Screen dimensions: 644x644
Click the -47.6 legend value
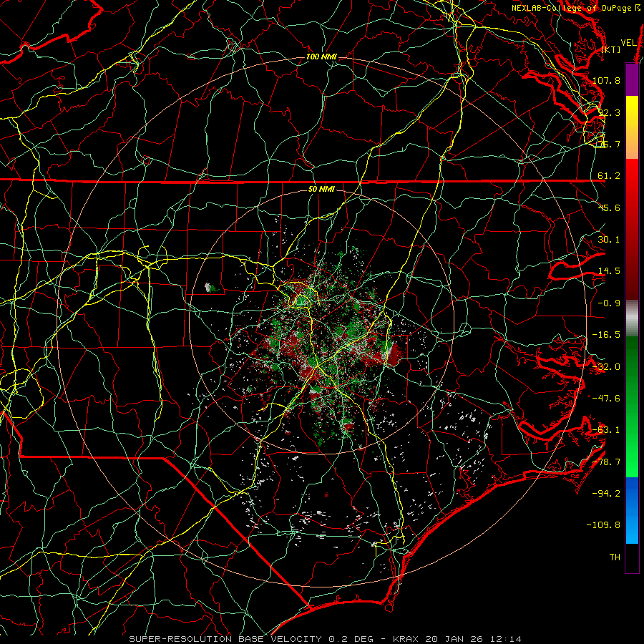tap(606, 399)
